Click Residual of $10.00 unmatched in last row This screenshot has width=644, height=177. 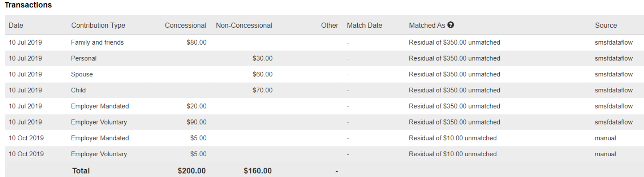pyautogui.click(x=453, y=154)
